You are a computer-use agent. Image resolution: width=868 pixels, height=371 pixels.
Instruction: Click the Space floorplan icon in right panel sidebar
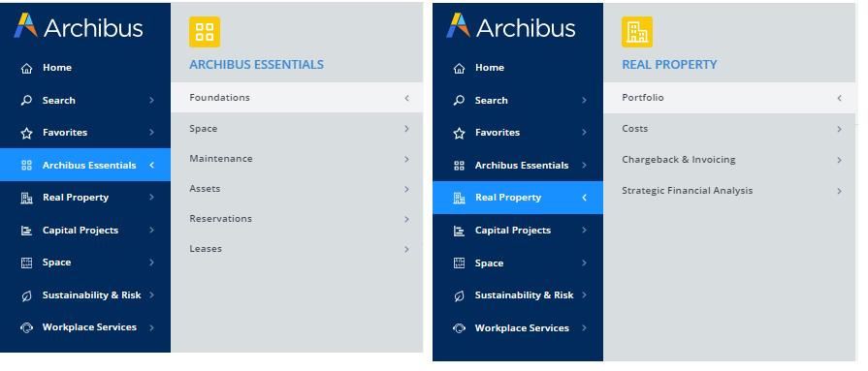[x=459, y=263]
